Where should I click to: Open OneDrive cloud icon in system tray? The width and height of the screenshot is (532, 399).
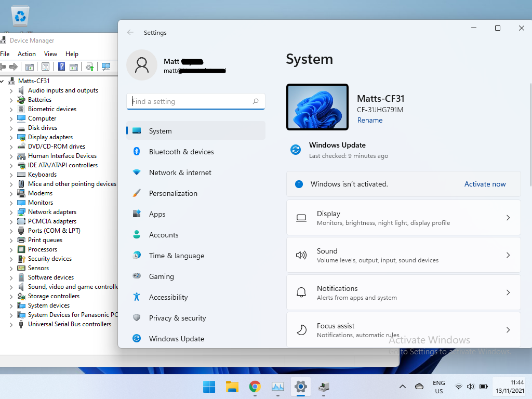419,387
